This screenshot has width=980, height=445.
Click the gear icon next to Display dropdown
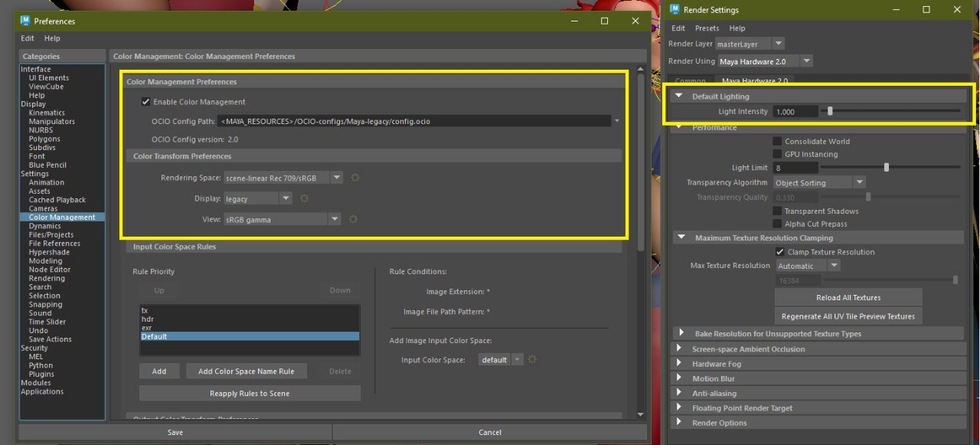pos(304,198)
